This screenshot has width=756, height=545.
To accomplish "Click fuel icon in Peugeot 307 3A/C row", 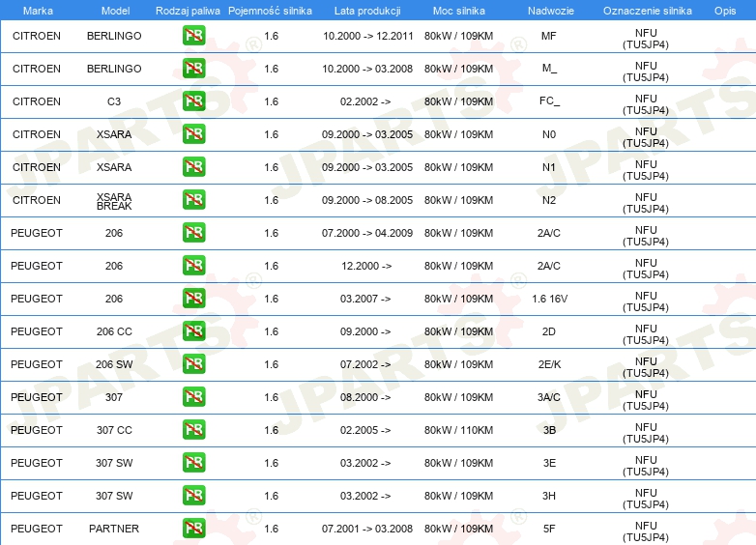I will pyautogui.click(x=193, y=396).
